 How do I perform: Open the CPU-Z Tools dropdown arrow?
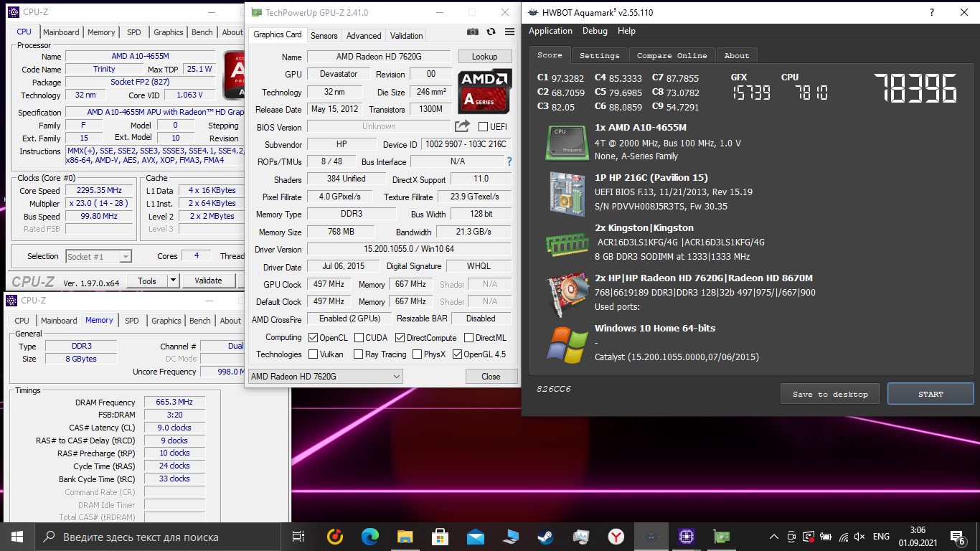pyautogui.click(x=173, y=281)
